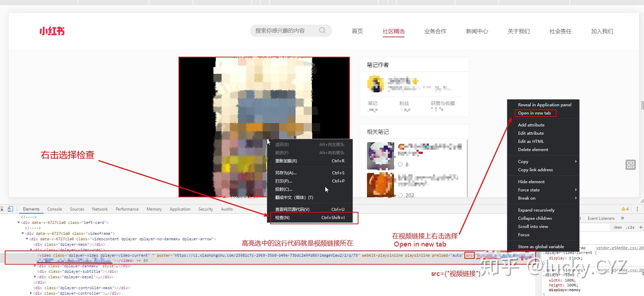Go to 首页 nav link
Viewport: 644px width, 296px height.
[x=357, y=31]
